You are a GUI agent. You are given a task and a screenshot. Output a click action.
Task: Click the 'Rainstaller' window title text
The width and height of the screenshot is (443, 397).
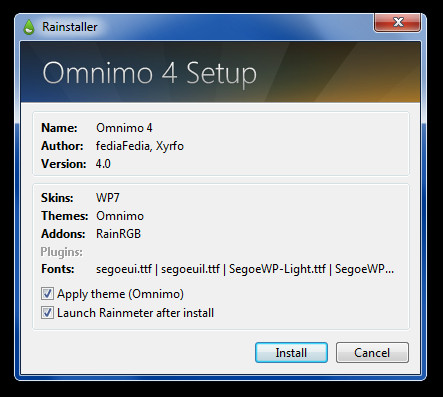70,27
